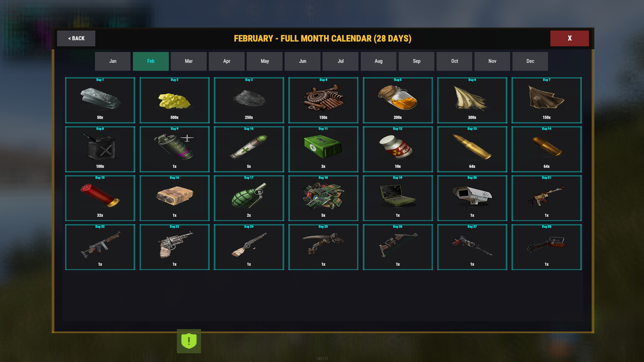The height and width of the screenshot is (362, 644).
Task: Select the Day 12 anti-rad pills bottle
Action: (x=398, y=149)
